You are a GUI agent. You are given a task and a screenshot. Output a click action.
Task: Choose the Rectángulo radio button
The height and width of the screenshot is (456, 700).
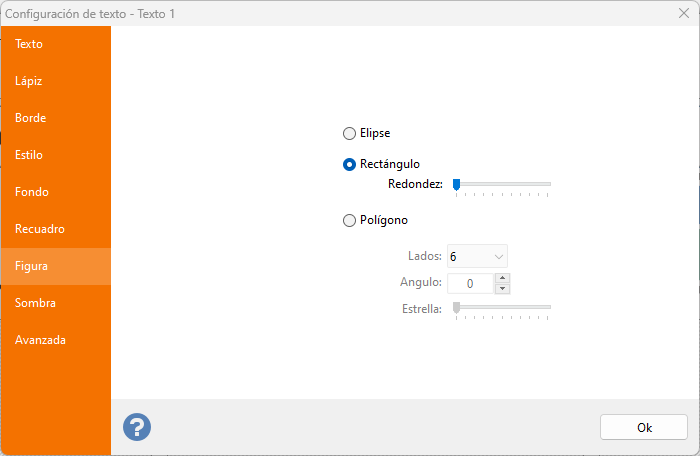click(349, 164)
